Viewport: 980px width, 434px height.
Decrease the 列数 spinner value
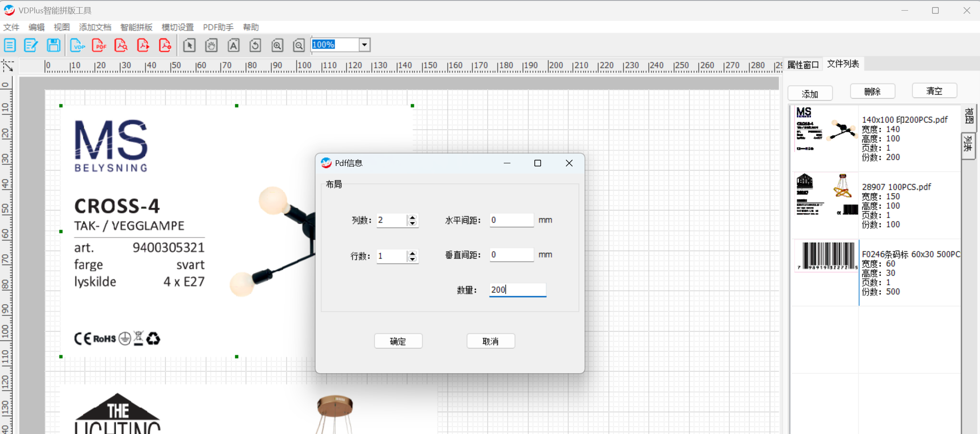click(x=413, y=223)
